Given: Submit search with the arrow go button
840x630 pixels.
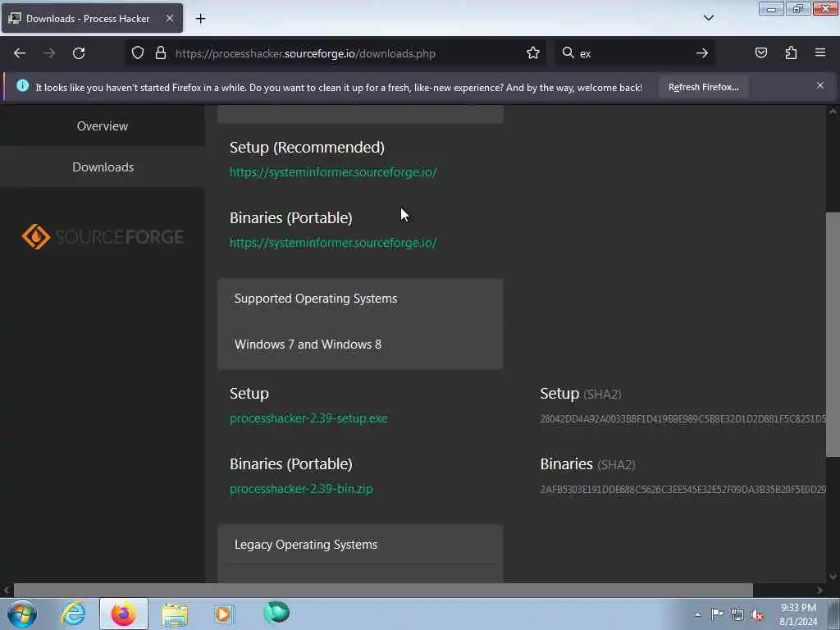Looking at the screenshot, I should (702, 53).
